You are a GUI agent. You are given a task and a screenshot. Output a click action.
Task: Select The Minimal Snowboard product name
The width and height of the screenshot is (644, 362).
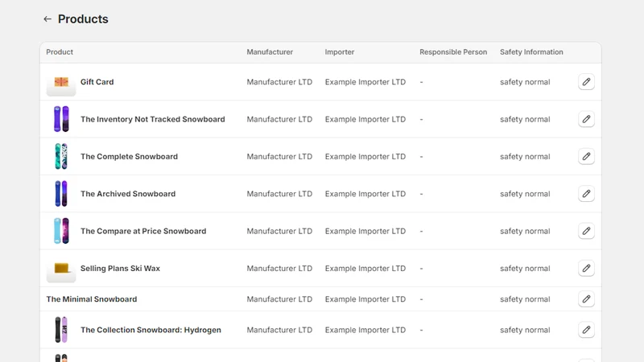click(x=92, y=298)
